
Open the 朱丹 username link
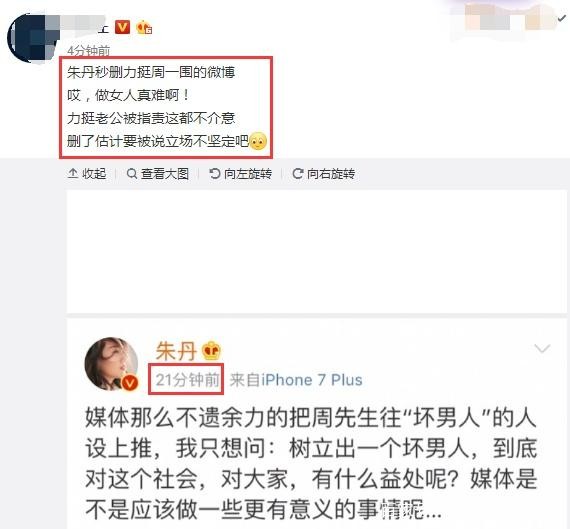(x=176, y=351)
